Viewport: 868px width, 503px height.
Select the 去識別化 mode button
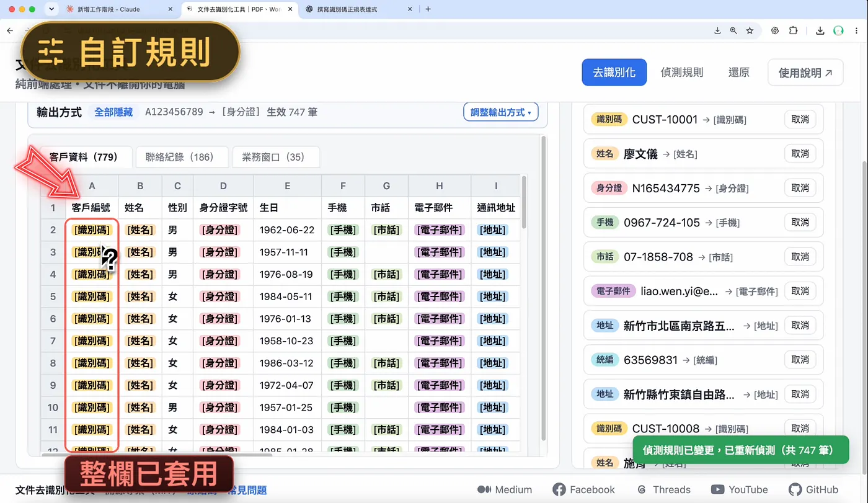click(x=614, y=73)
